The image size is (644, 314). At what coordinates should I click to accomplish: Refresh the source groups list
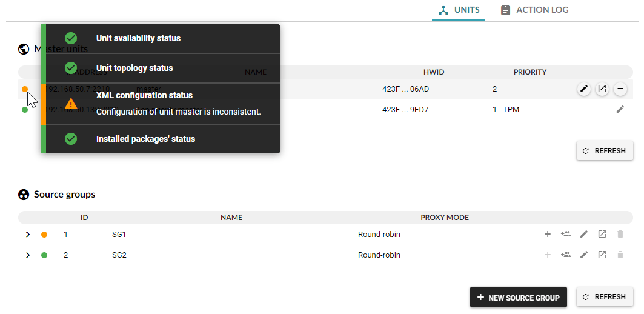(604, 297)
